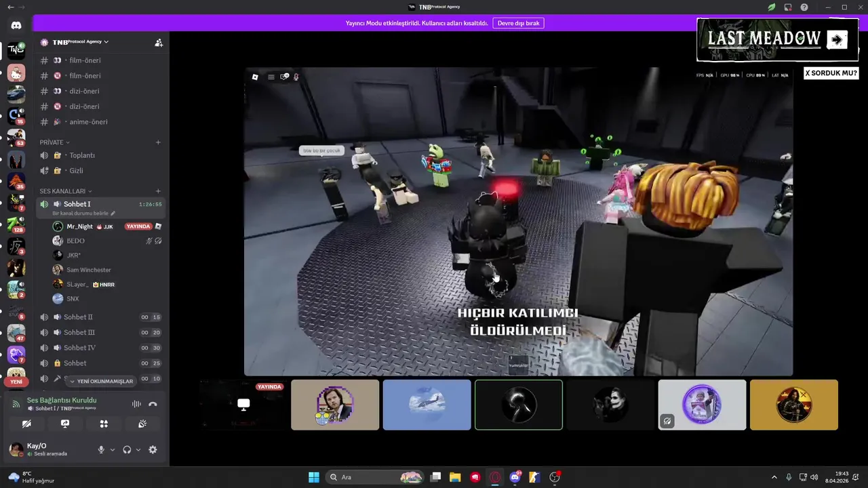Open TNB Protocol Agency server dropdown

pos(81,42)
